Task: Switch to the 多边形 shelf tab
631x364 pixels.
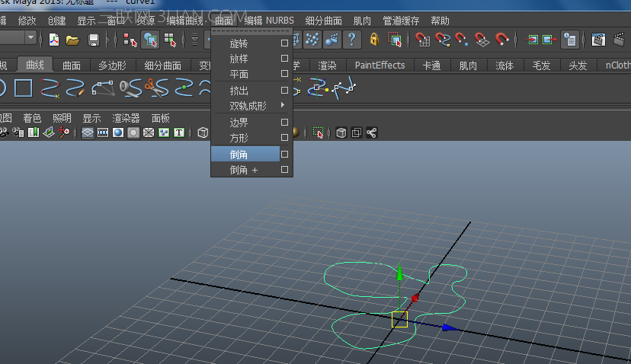Action: point(113,65)
